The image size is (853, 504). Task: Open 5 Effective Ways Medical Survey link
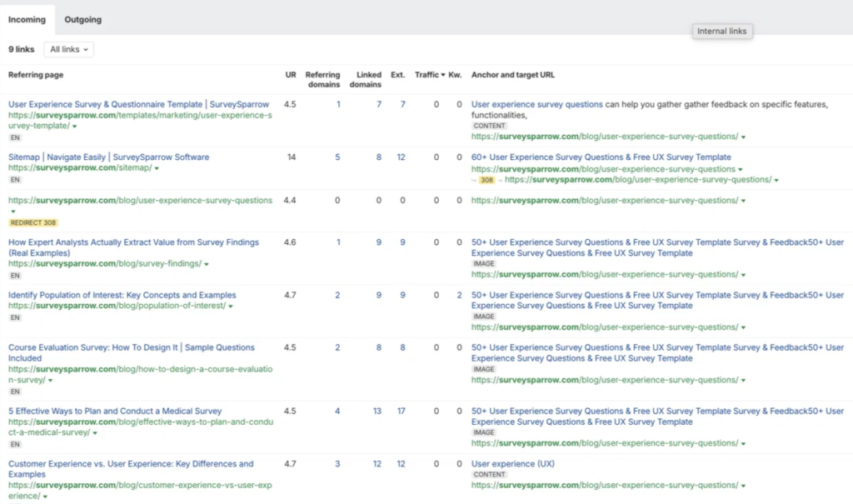click(115, 411)
